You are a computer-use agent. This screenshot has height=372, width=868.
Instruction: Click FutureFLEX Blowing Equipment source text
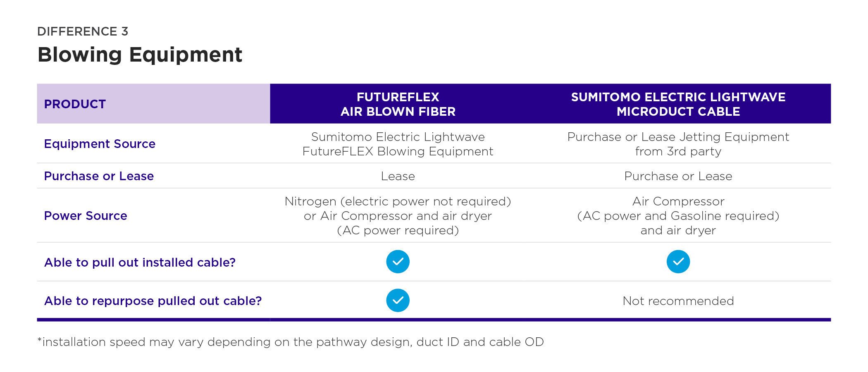pyautogui.click(x=398, y=144)
